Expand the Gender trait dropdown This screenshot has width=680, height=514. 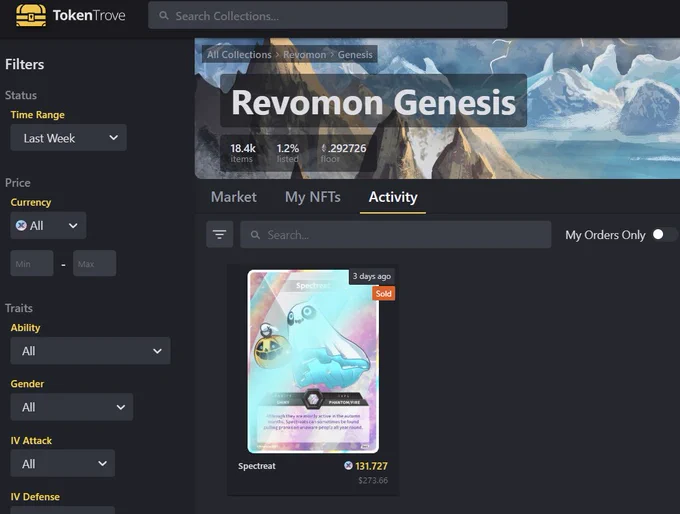(72, 407)
